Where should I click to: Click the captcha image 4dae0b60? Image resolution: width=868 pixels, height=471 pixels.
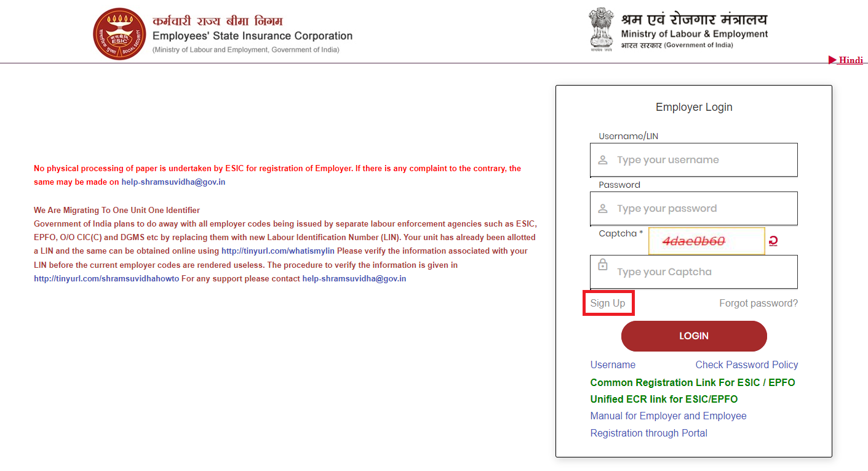(706, 241)
